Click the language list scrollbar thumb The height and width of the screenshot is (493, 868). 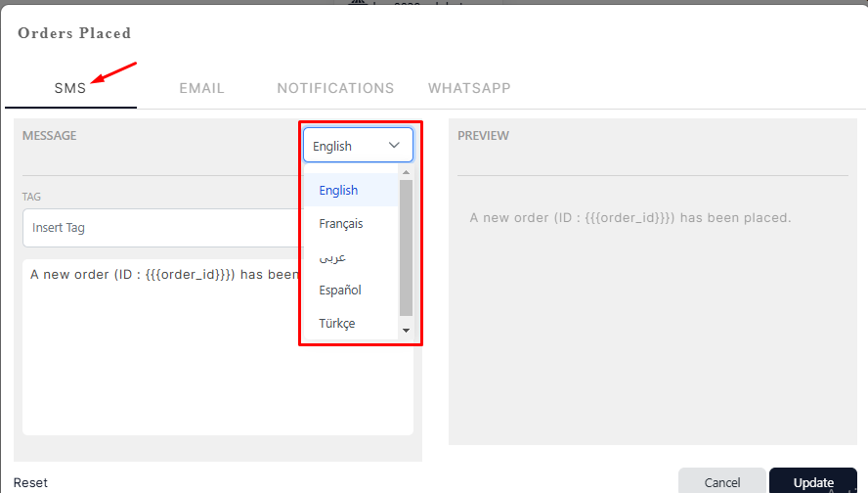pyautogui.click(x=406, y=247)
